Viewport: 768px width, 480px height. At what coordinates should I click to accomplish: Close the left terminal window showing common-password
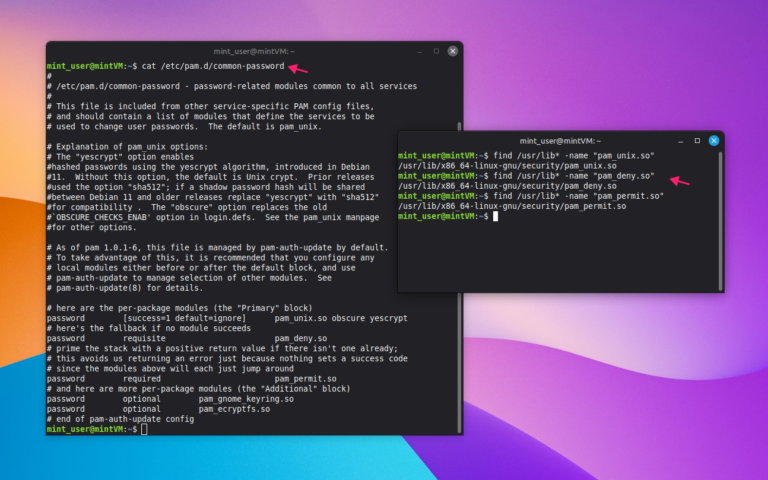[x=453, y=51]
